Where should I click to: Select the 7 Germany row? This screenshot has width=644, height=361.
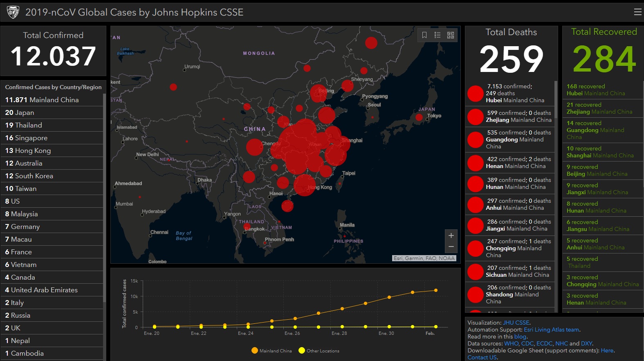click(x=52, y=226)
